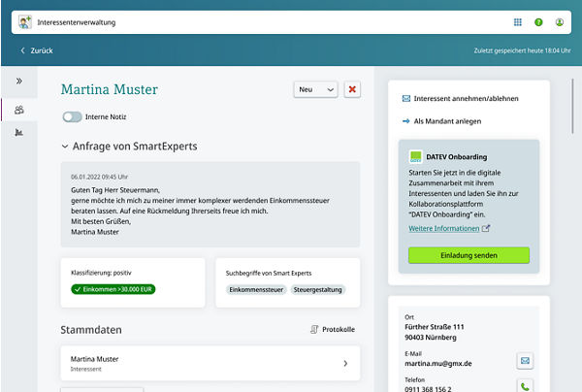
Task: Click the email envelope icon next to address
Action: 525,360
